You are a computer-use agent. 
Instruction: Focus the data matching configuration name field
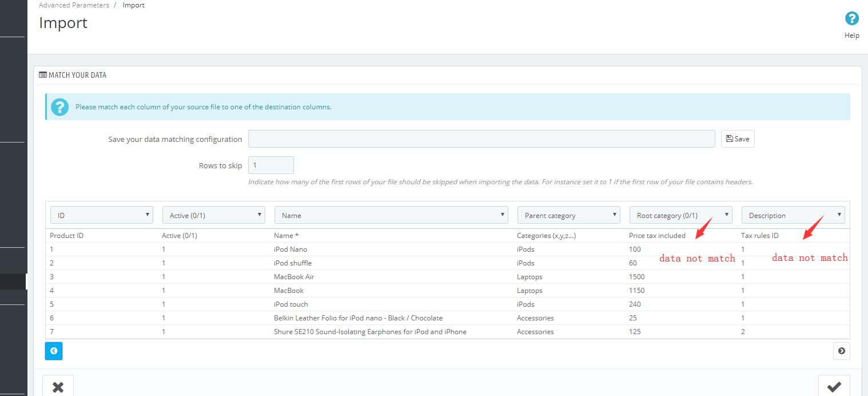click(x=481, y=139)
